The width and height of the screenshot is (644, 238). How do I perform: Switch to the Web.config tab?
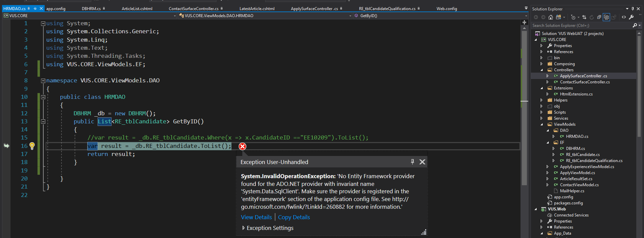(x=446, y=9)
